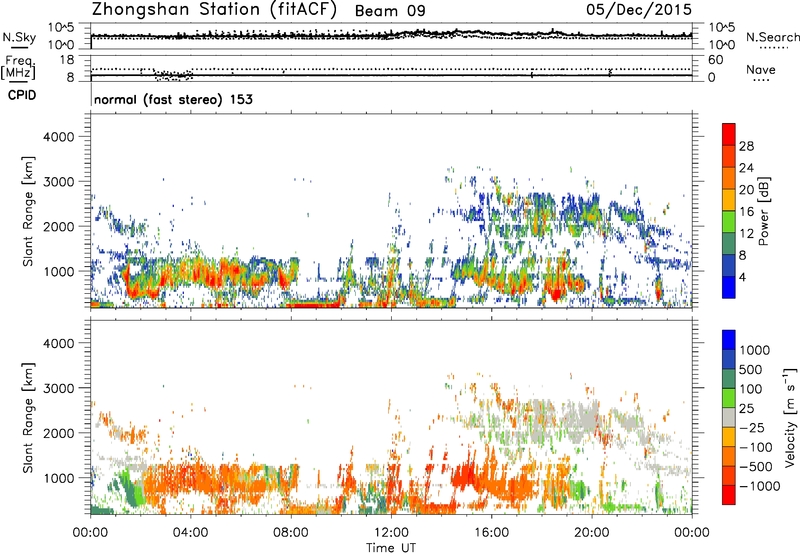Click the 'Velocity [m s-1]' color bar title
800x554 pixels.
pos(790,417)
